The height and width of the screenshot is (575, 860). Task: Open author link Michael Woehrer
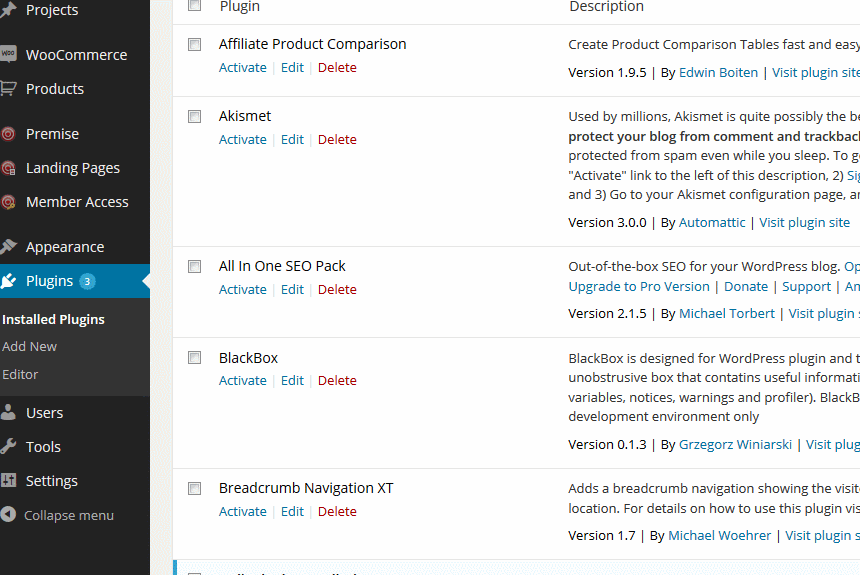pos(719,535)
